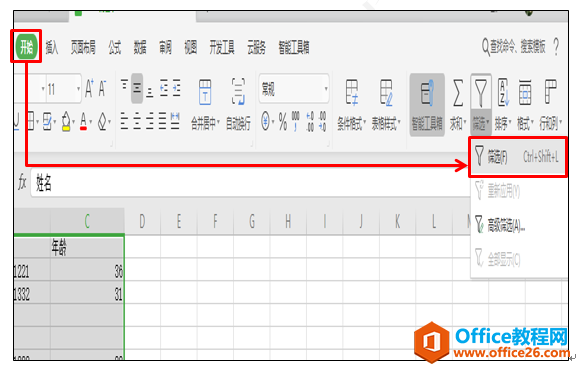
Task: Select the bottom align icon
Action: coord(149,91)
